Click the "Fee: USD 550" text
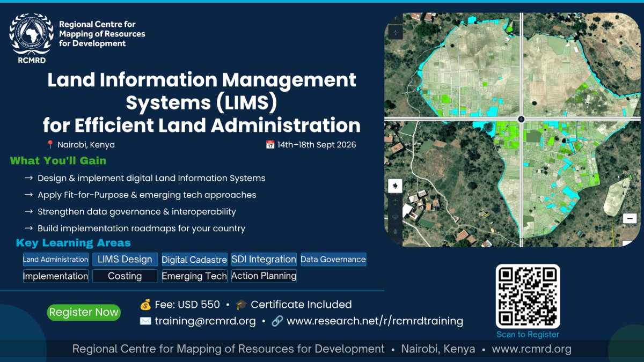The image size is (644, 362). tap(187, 305)
